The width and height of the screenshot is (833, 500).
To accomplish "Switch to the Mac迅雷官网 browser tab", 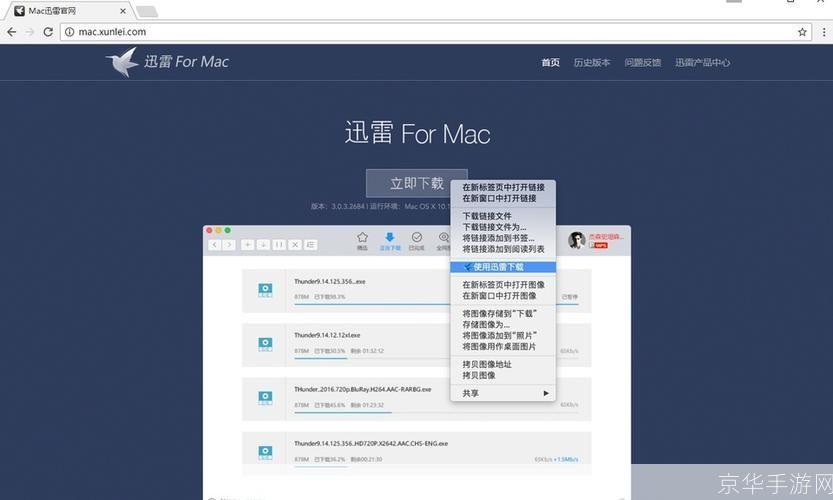I will tap(68, 11).
